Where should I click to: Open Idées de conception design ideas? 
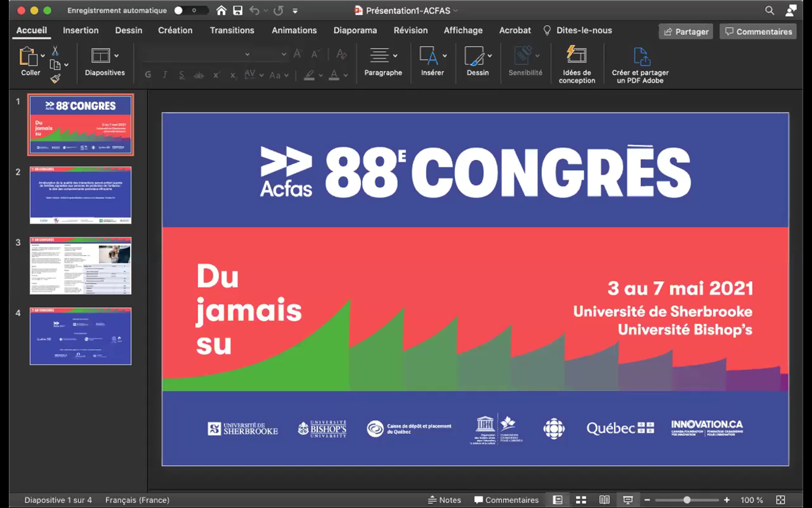[577, 64]
